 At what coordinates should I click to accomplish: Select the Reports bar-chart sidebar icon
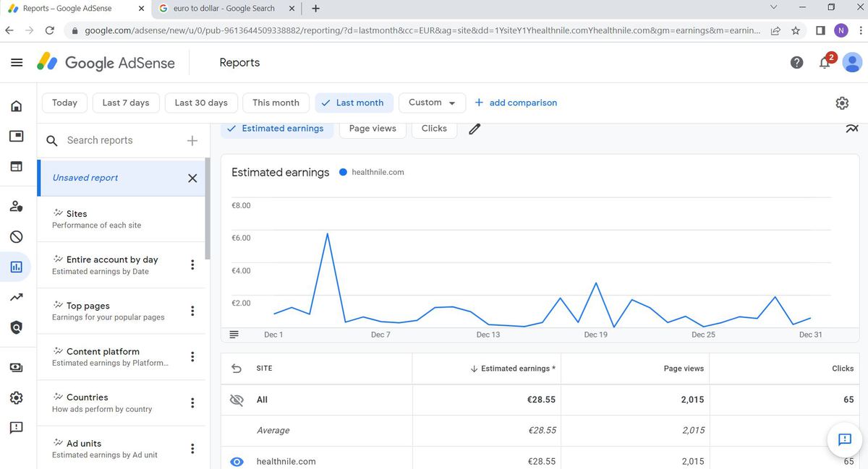pos(16,267)
